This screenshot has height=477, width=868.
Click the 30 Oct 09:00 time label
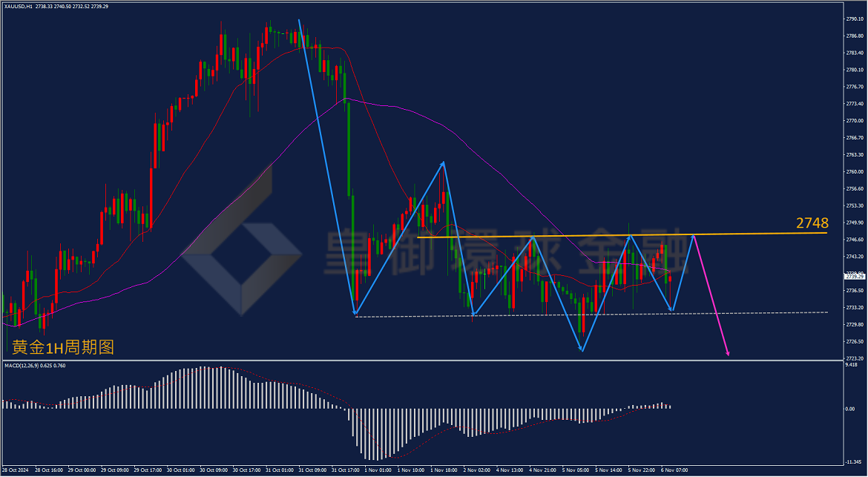point(214,470)
